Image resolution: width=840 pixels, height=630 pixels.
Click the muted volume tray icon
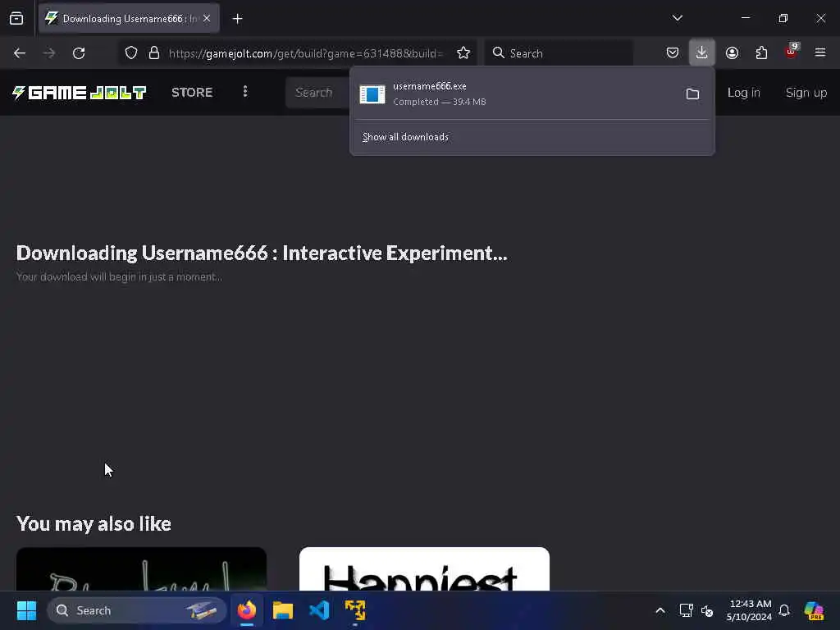click(707, 610)
